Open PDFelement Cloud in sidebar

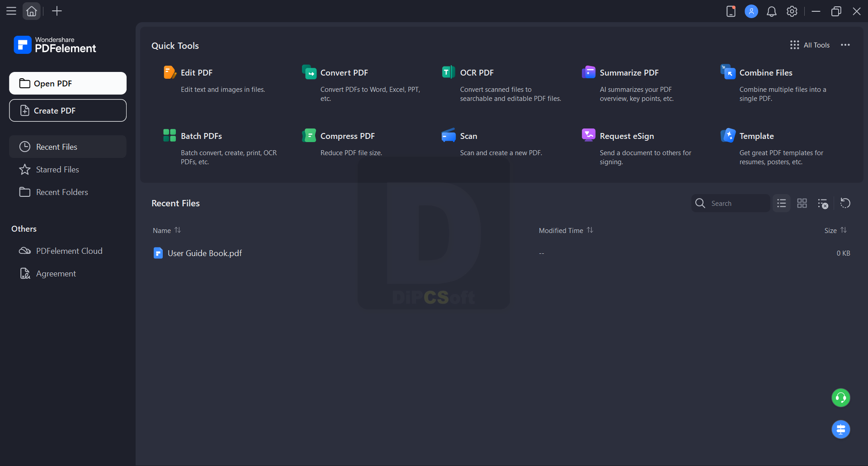68,251
